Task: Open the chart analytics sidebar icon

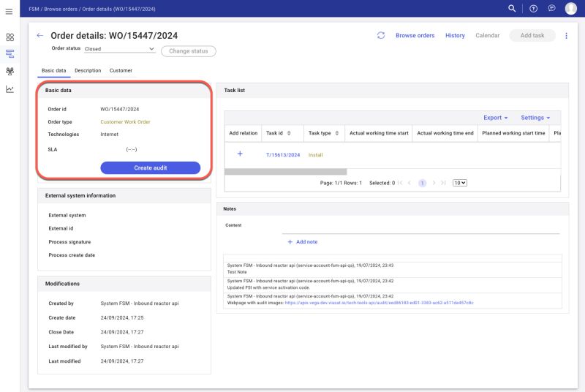Action: tap(10, 89)
